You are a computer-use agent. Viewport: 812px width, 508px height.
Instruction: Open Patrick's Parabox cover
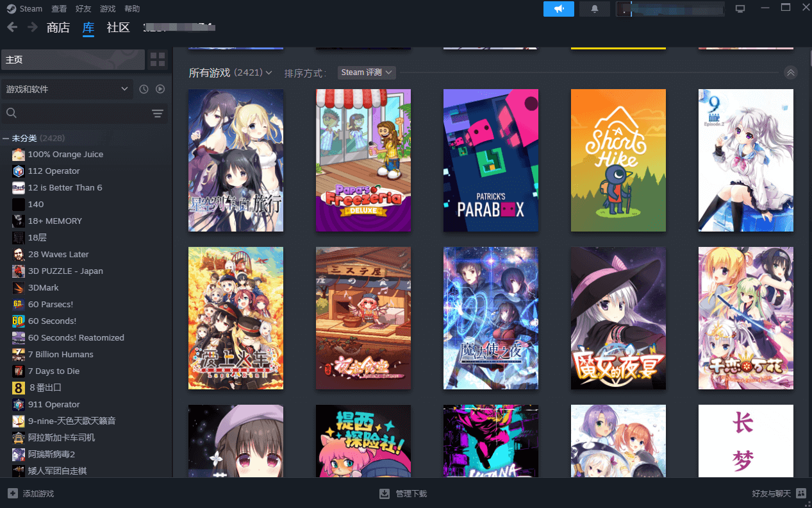(x=491, y=160)
